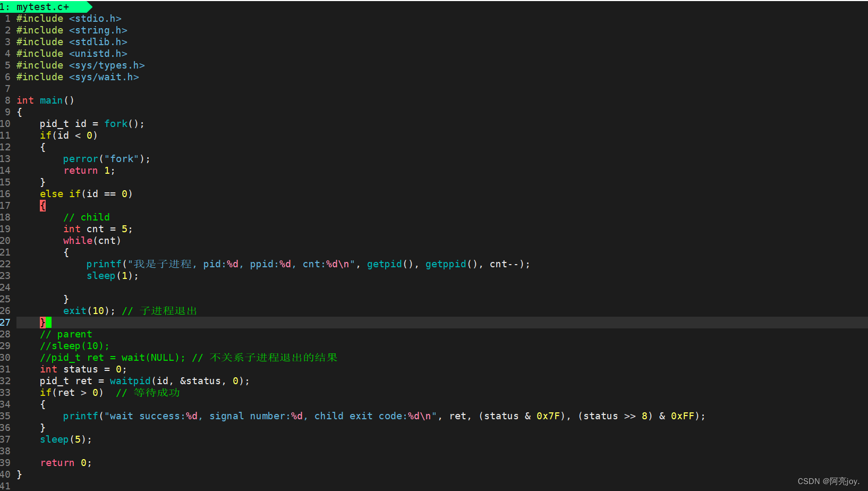The width and height of the screenshot is (868, 491).
Task: Click the return 1; statement
Action: [89, 171]
